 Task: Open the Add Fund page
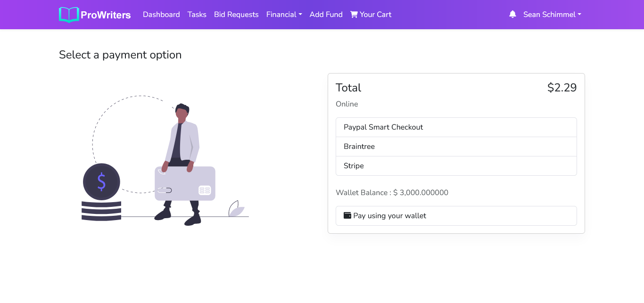click(x=326, y=15)
